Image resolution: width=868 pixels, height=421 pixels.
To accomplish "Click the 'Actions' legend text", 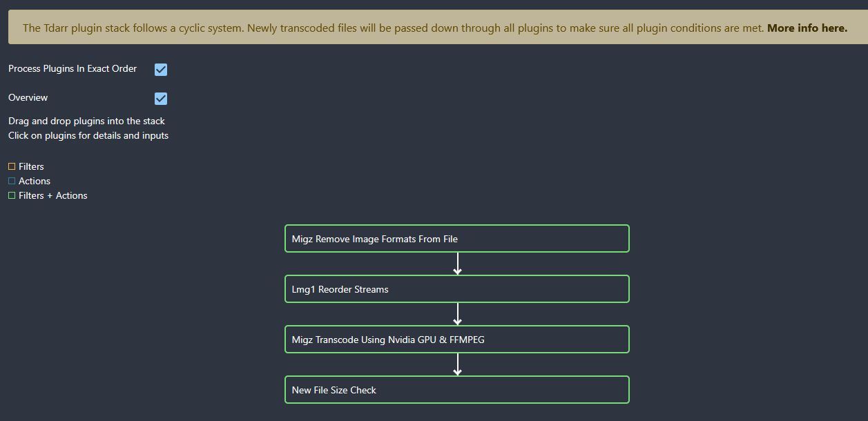I will click(x=35, y=181).
